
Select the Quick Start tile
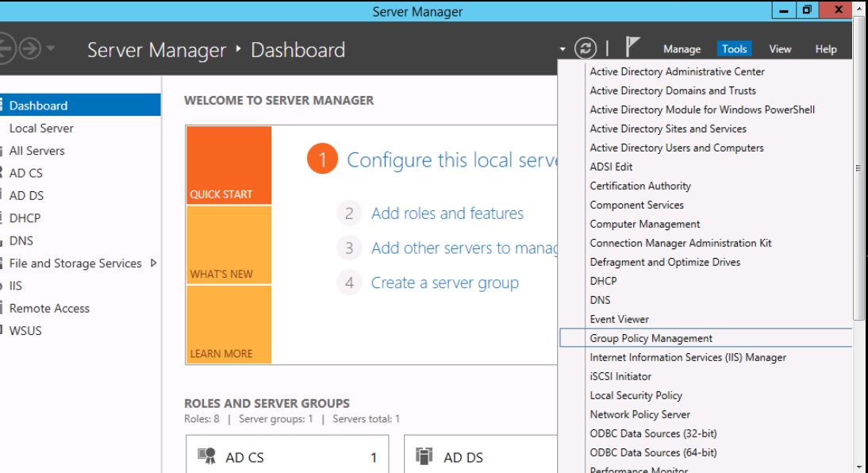[x=229, y=165]
